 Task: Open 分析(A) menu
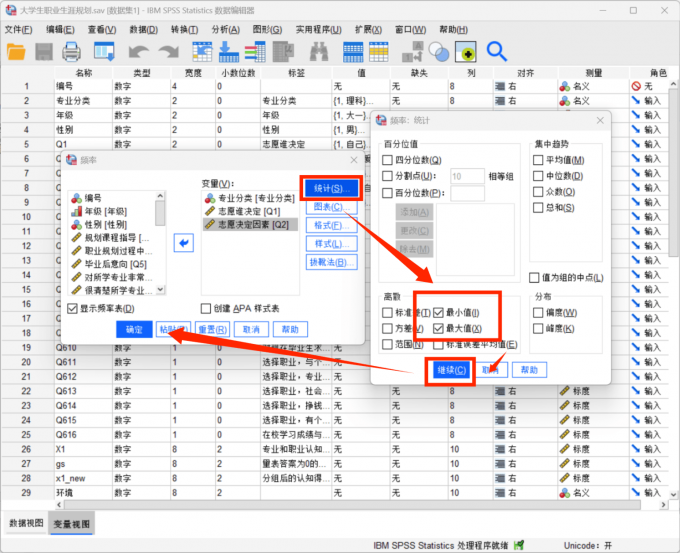tap(226, 29)
